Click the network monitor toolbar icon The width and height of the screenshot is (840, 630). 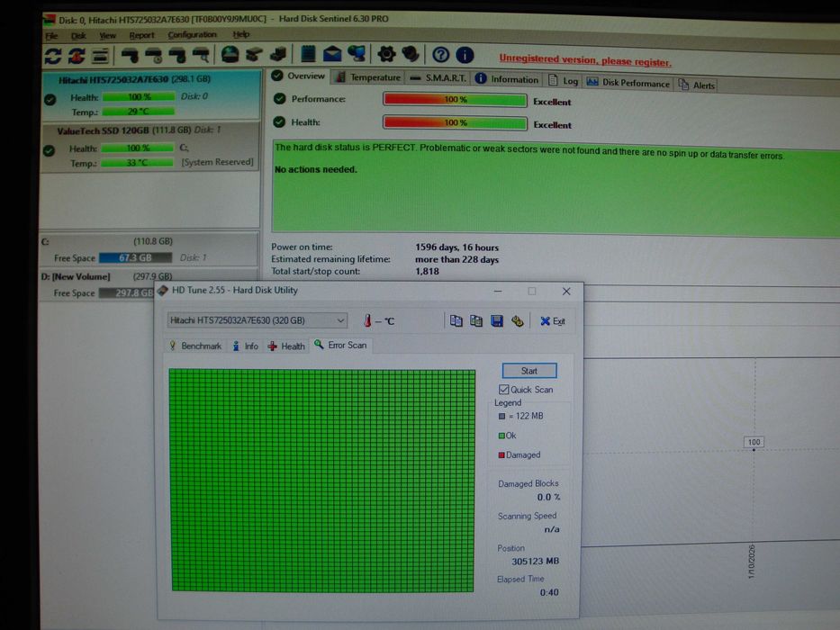pos(357,54)
